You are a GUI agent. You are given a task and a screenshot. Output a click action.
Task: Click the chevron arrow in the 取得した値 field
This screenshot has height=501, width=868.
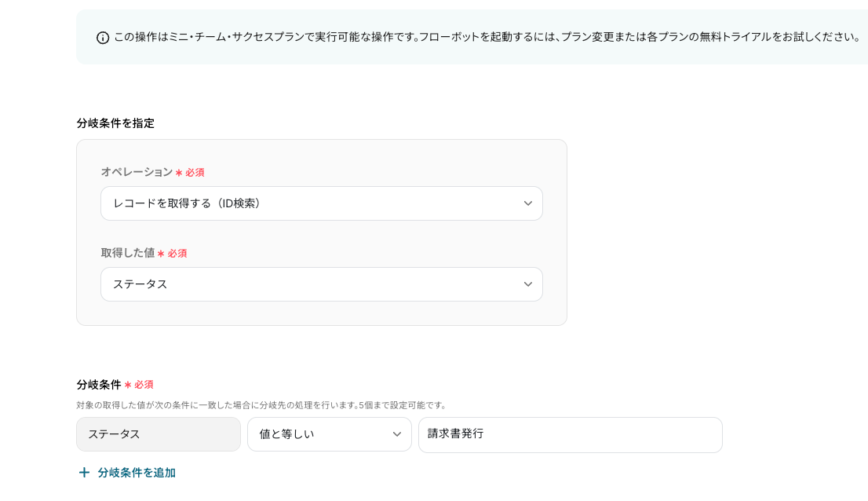528,284
